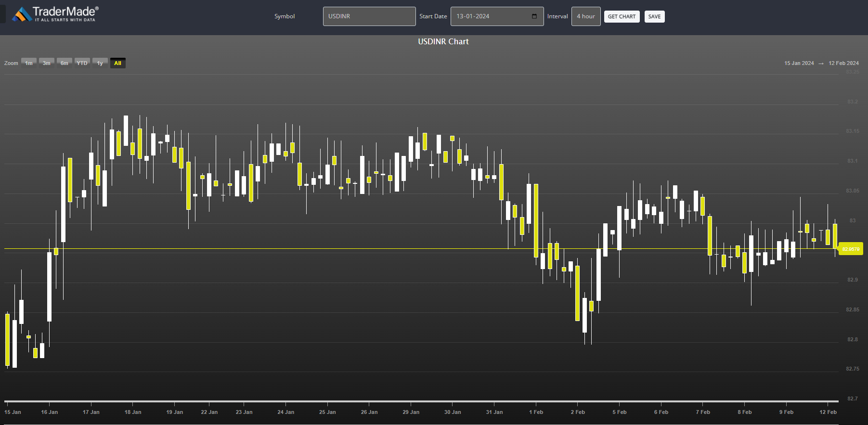Click the 82.9 price axis label
The height and width of the screenshot is (425, 868).
pyautogui.click(x=853, y=280)
